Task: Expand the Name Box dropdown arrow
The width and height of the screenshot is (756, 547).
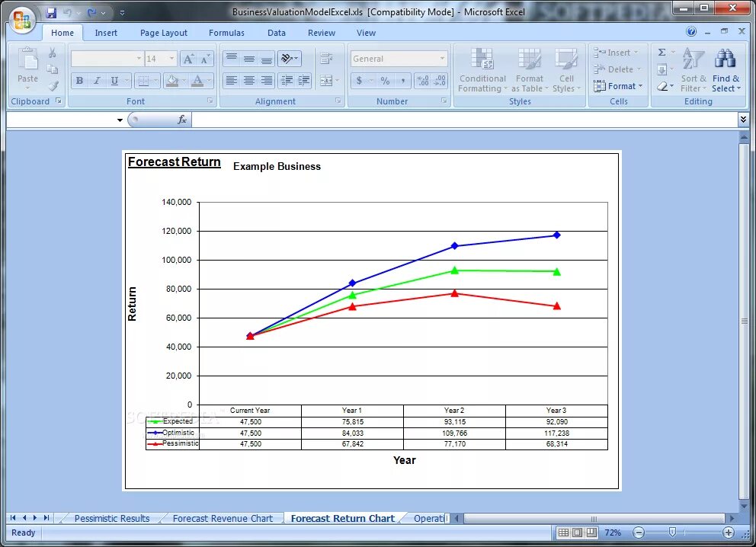Action: point(120,120)
